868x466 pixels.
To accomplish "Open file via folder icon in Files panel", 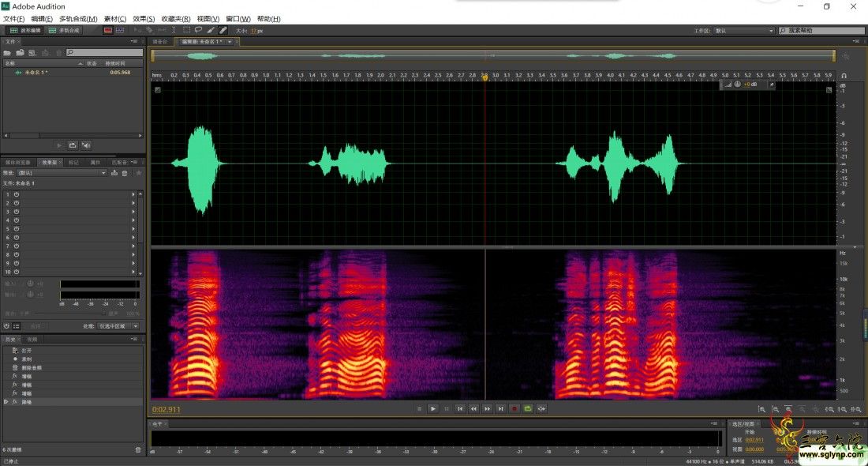I will tap(7, 53).
